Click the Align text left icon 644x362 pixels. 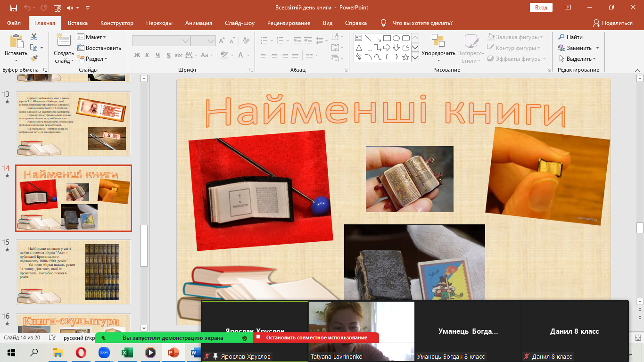click(264, 55)
